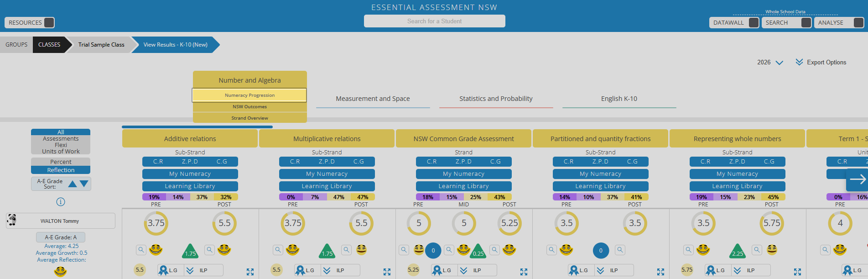Click green 1.75 growth triangle under Multiplicative relations
The width and height of the screenshot is (868, 279).
click(x=327, y=251)
